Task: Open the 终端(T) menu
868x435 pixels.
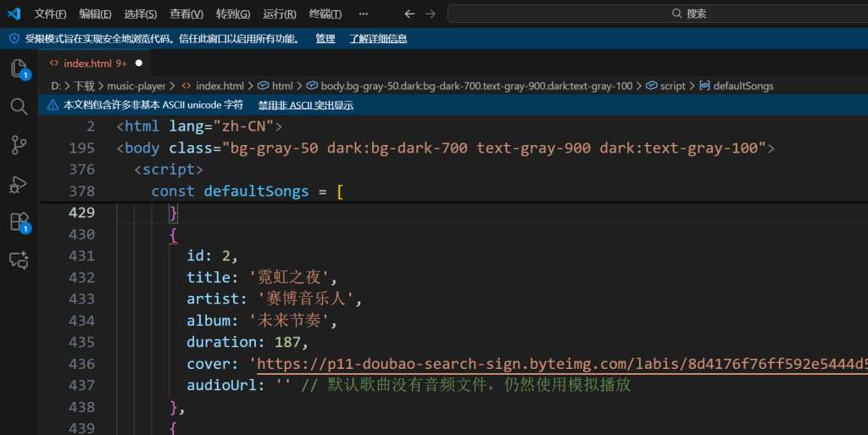Action: point(325,14)
